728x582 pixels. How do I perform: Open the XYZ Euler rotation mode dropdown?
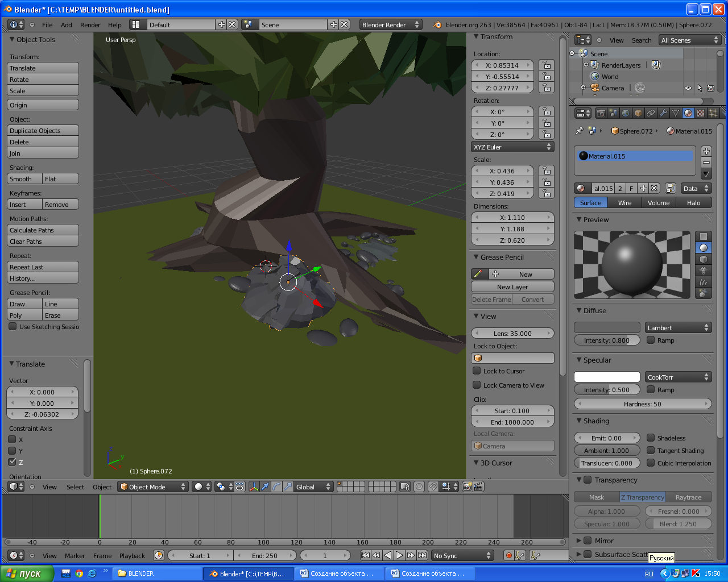click(x=512, y=147)
